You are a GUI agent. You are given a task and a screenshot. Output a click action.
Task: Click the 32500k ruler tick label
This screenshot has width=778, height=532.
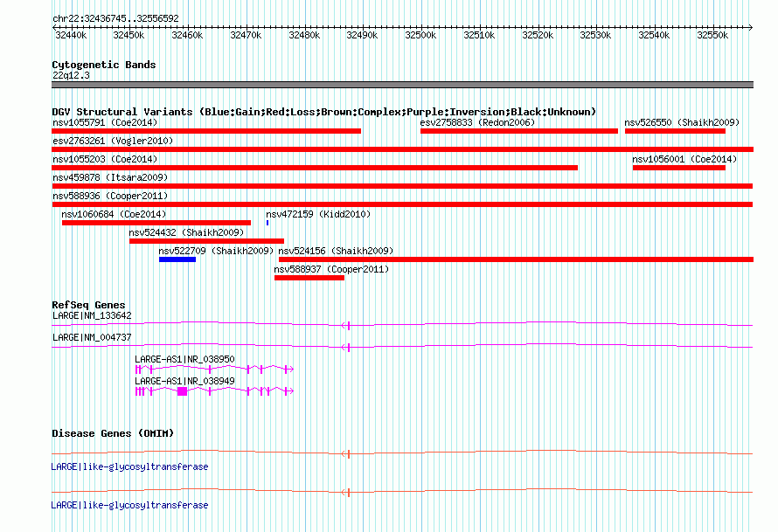pyautogui.click(x=420, y=35)
